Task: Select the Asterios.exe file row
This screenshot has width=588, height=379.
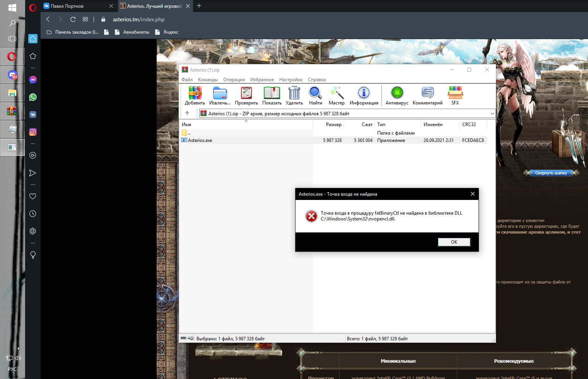Action: [x=333, y=140]
